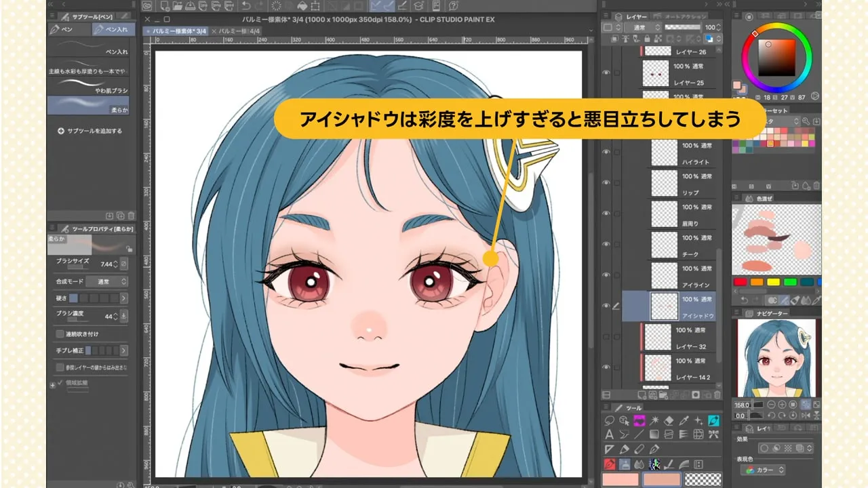Click the undo arrow in top toolbar
The height and width of the screenshot is (488, 868).
[x=246, y=6]
